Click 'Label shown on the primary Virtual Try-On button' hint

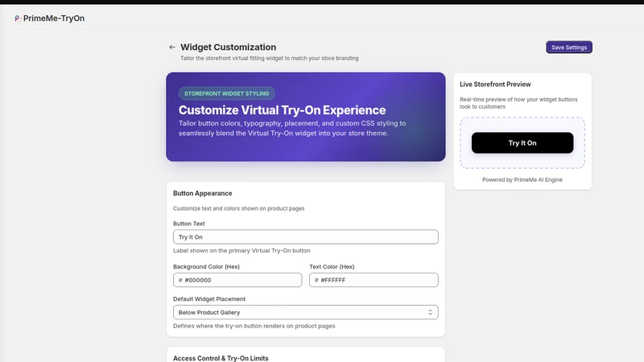coord(242,250)
